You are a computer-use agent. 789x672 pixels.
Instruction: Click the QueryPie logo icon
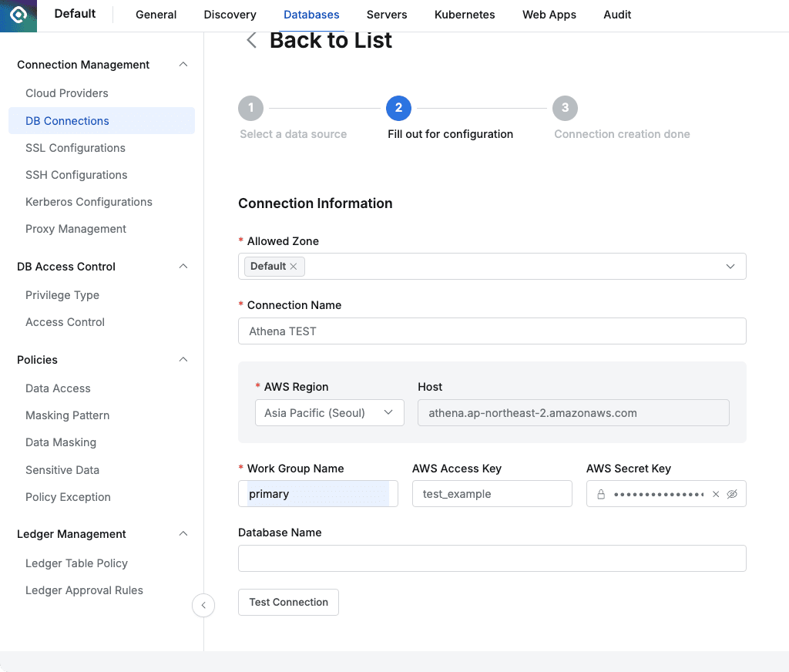pos(18,15)
